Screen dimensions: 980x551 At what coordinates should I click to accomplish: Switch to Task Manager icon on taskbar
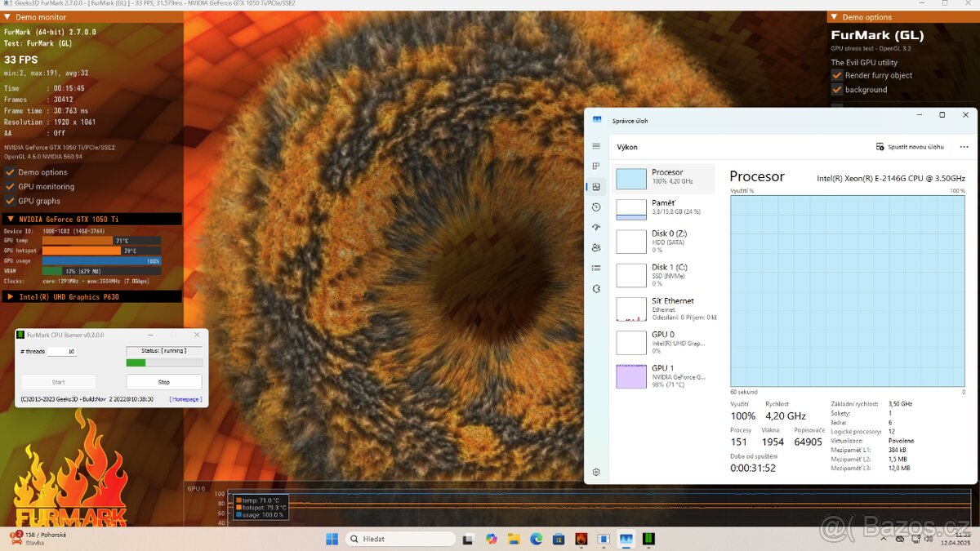point(626,539)
